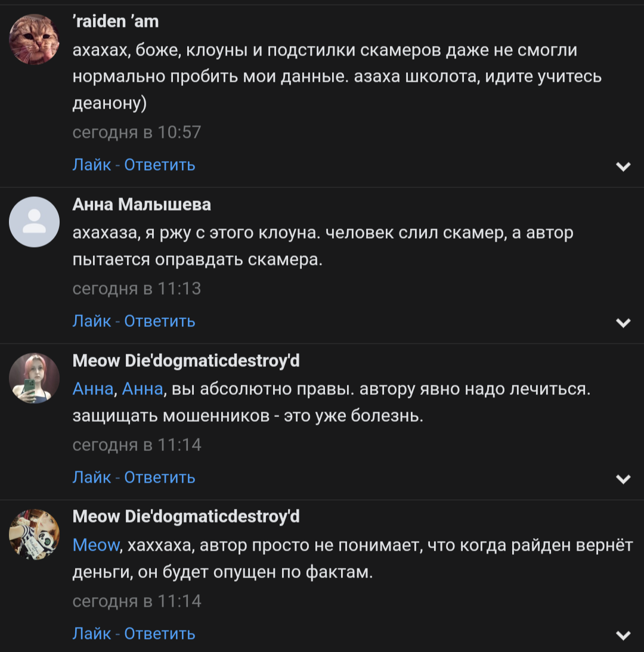Screen dimensions: 644x652
Task: Reply to 'raiden 'am's comment
Action: tap(160, 165)
